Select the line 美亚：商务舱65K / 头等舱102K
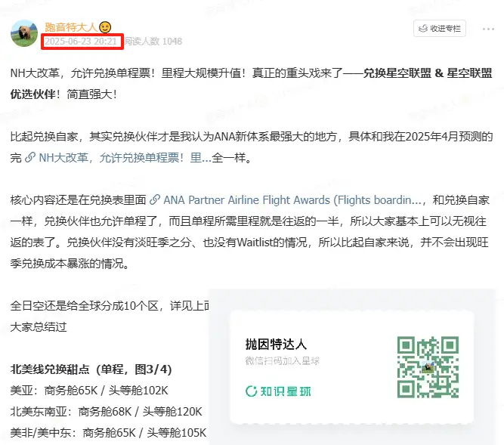This screenshot has height=445, width=504. pos(89,391)
